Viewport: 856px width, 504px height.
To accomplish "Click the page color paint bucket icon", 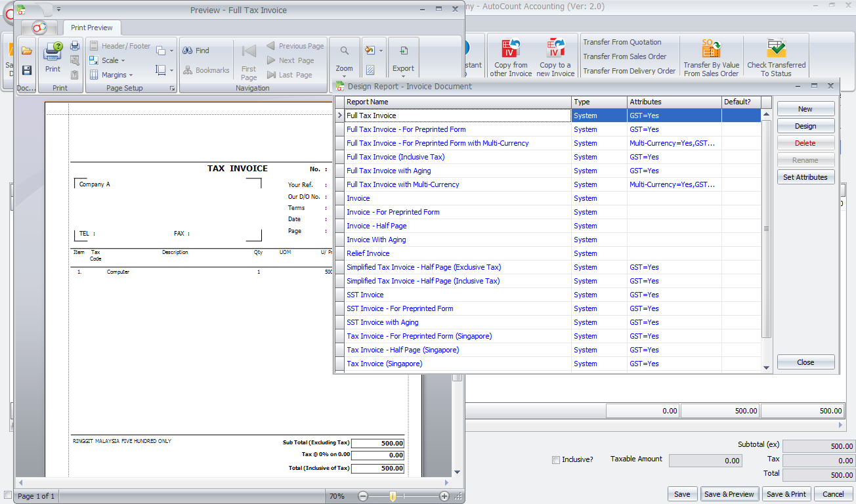I will [x=370, y=50].
